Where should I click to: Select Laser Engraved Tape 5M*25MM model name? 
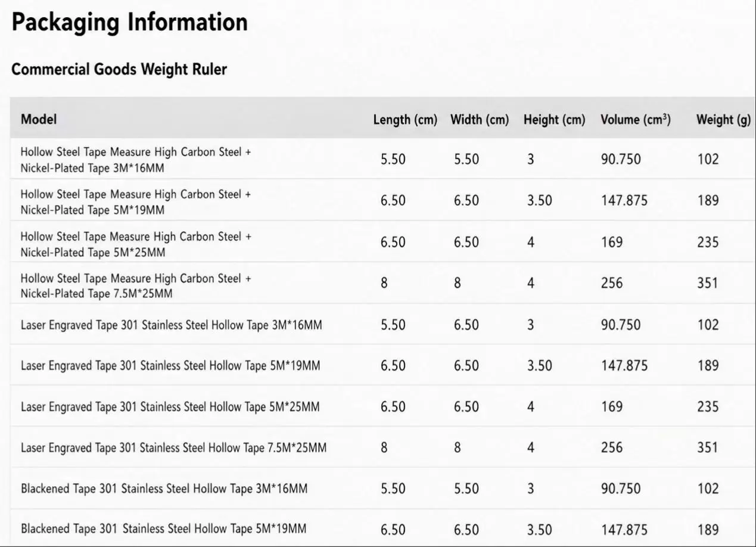click(170, 407)
